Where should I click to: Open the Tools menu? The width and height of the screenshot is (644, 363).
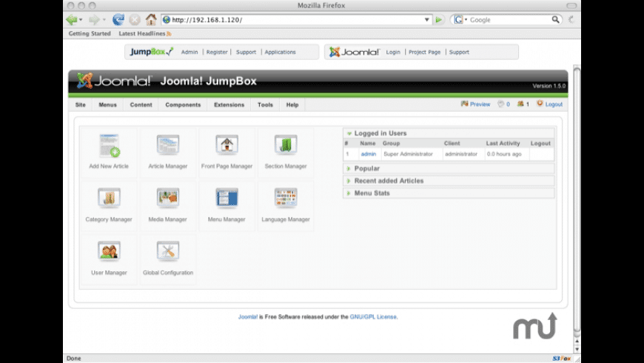pos(265,105)
